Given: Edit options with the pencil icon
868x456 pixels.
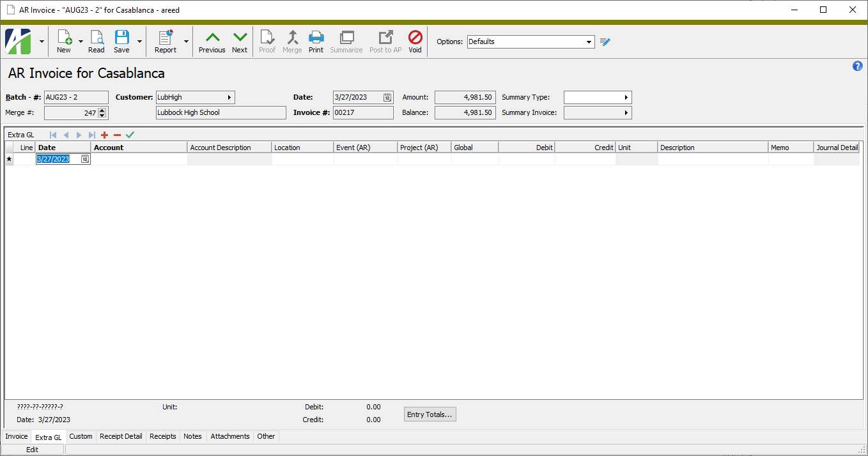Looking at the screenshot, I should tap(605, 41).
